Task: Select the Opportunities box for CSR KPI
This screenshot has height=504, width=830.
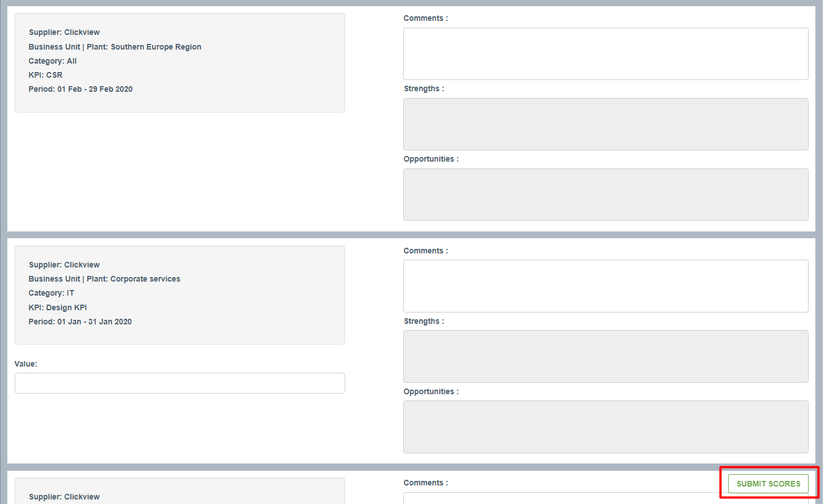Action: point(605,195)
